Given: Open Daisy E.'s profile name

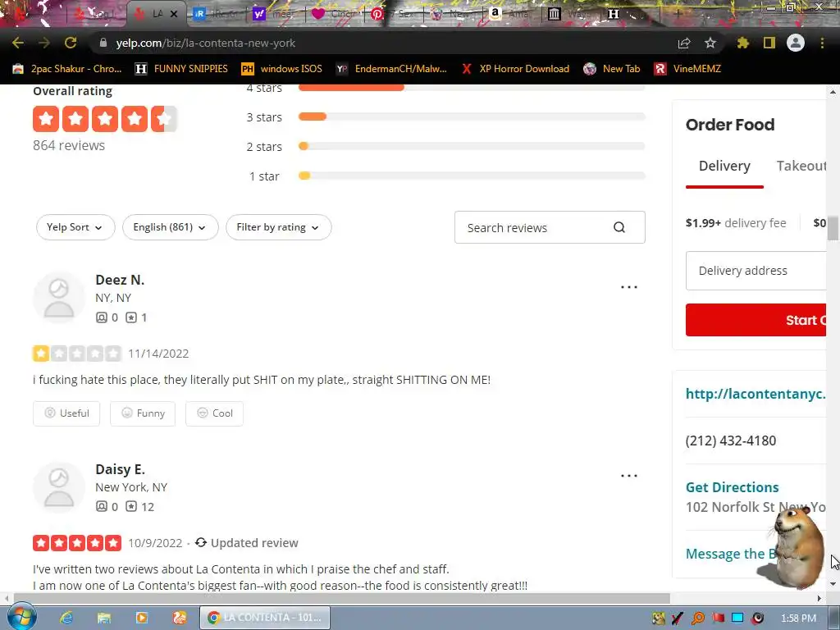Looking at the screenshot, I should point(121,469).
